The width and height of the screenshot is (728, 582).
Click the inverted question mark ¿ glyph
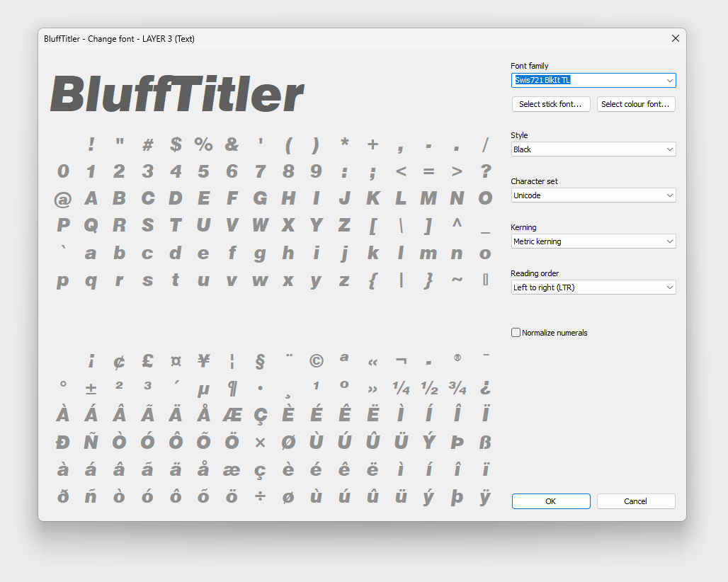[486, 389]
